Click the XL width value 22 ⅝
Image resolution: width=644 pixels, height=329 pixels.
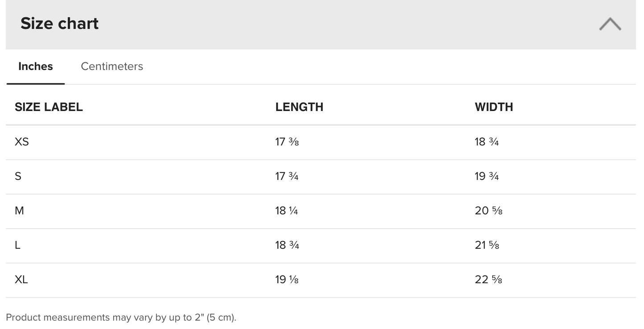pyautogui.click(x=488, y=280)
